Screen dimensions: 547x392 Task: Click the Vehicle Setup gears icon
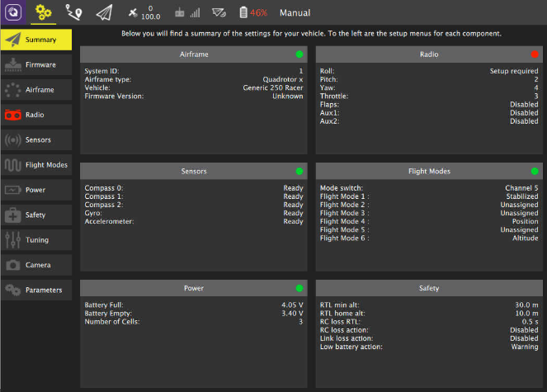click(x=44, y=13)
